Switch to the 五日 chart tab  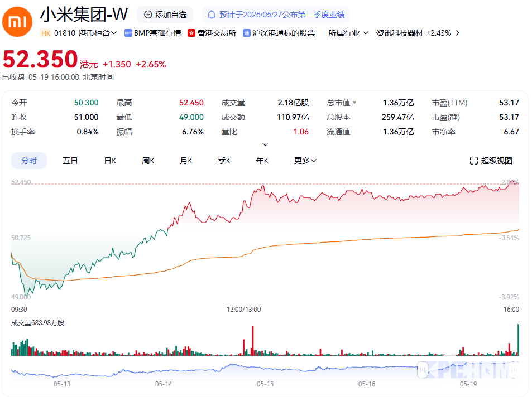click(70, 161)
